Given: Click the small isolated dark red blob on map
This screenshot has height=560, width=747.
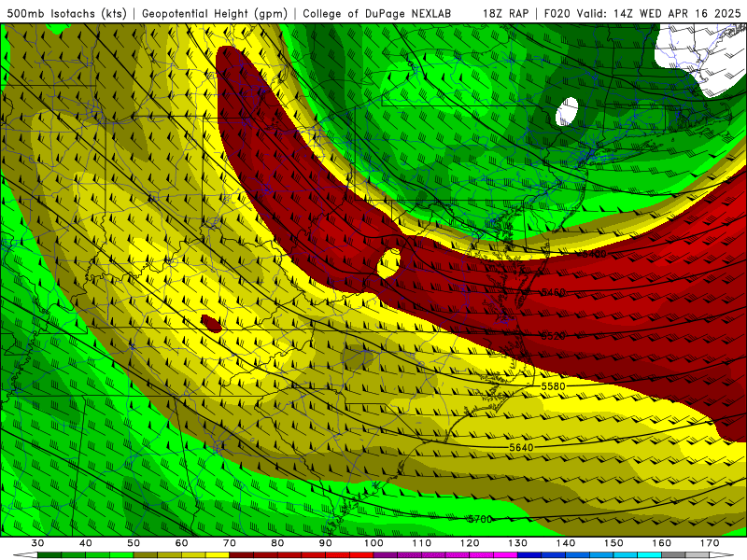Looking at the screenshot, I should pos(211,323).
